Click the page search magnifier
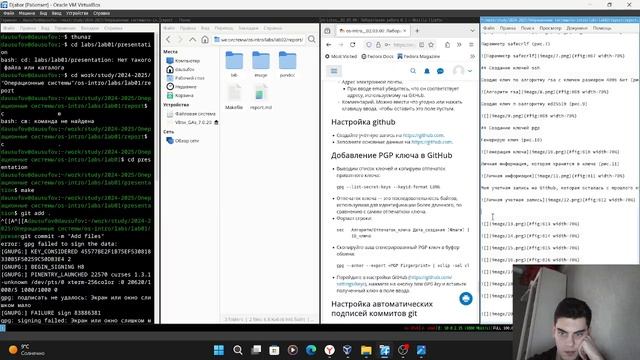This screenshot has height=360, width=640. pyautogui.click(x=413, y=71)
